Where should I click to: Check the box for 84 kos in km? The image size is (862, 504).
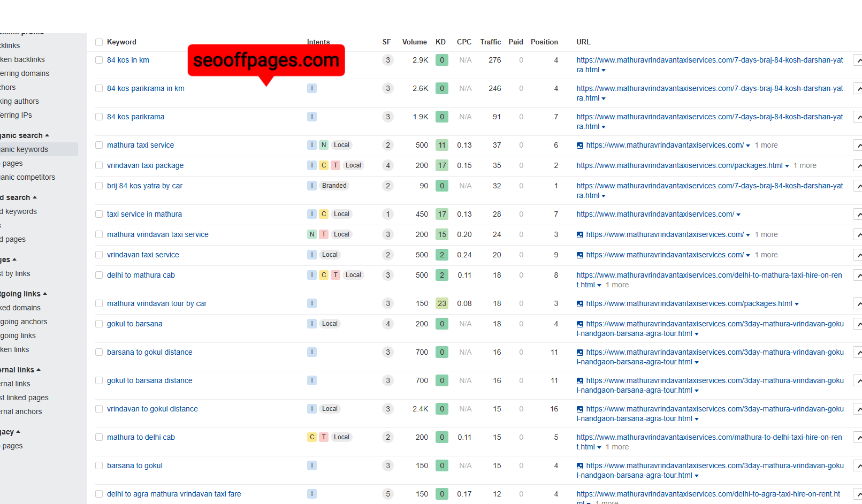tap(99, 60)
